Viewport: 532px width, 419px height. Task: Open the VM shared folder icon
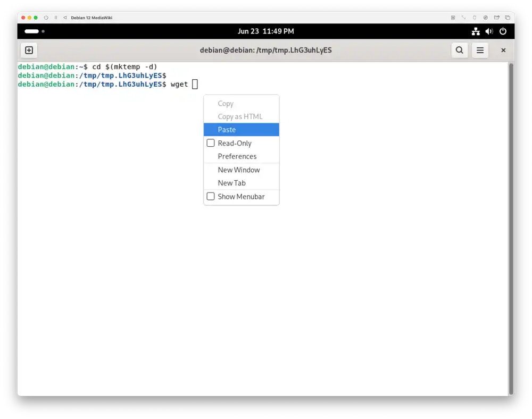(496, 18)
